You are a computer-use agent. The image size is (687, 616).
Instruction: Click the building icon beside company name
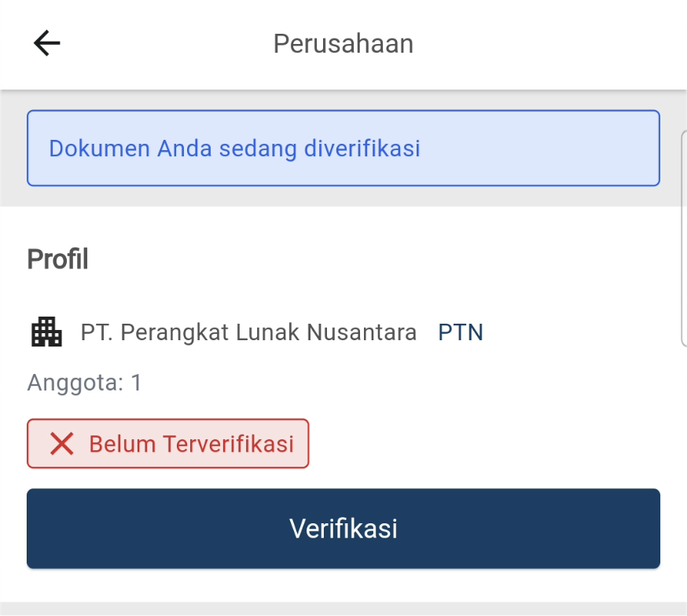pos(46,332)
